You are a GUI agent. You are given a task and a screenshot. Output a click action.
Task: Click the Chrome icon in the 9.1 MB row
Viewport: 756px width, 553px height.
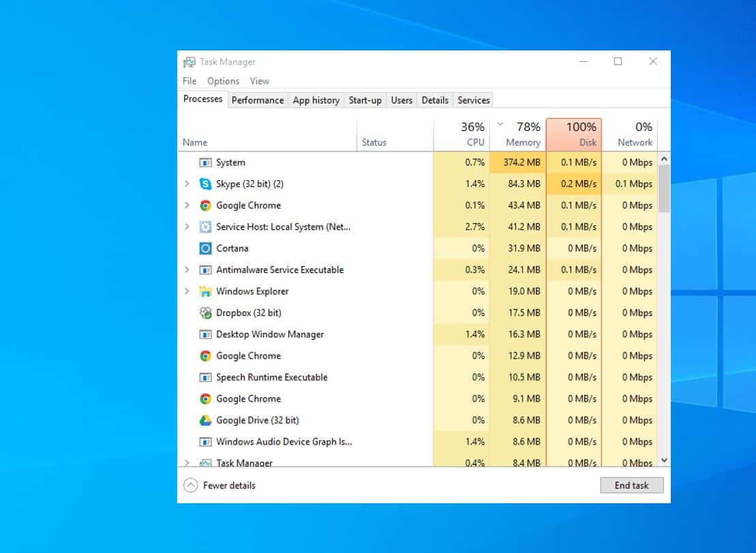coord(205,399)
